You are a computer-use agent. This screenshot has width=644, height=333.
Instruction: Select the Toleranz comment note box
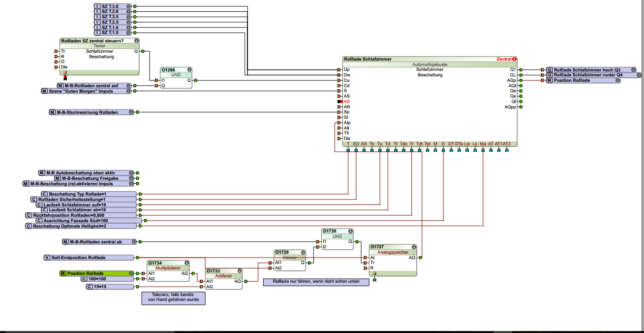tap(173, 298)
